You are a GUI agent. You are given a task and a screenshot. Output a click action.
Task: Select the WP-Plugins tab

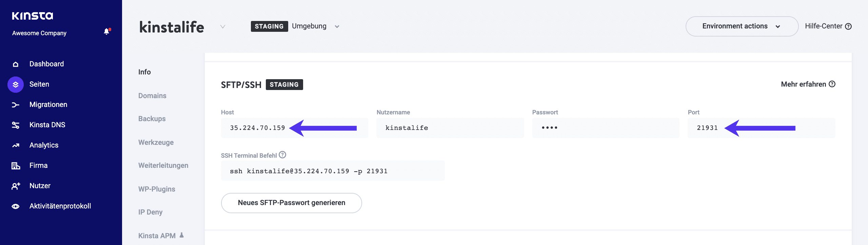157,189
